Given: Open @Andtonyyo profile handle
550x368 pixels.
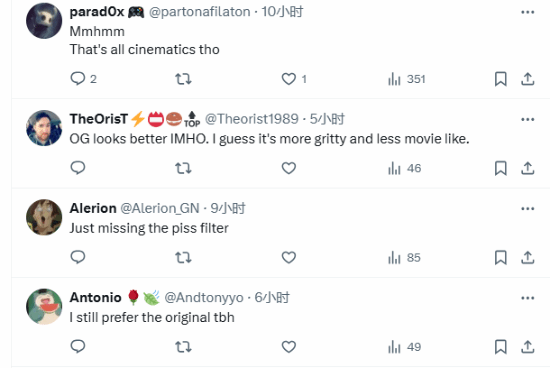Looking at the screenshot, I should [204, 297].
